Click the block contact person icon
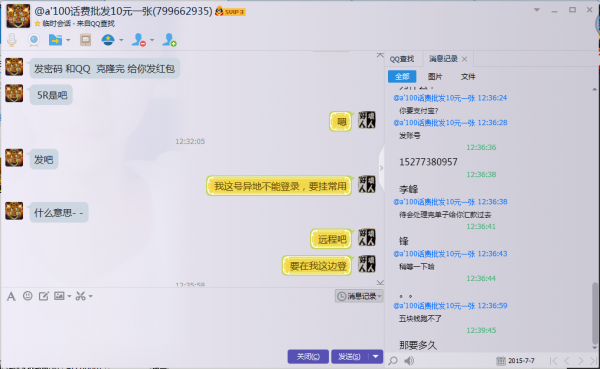 pos(139,40)
